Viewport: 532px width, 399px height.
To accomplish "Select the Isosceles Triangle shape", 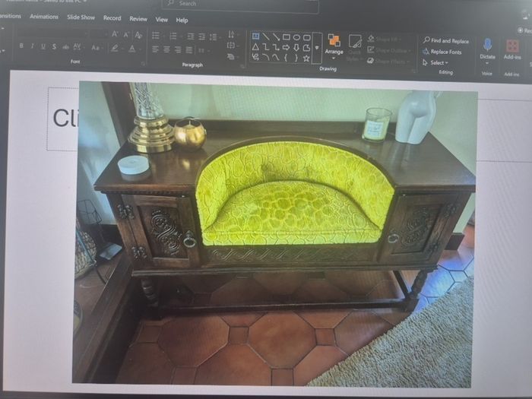I will (x=256, y=47).
